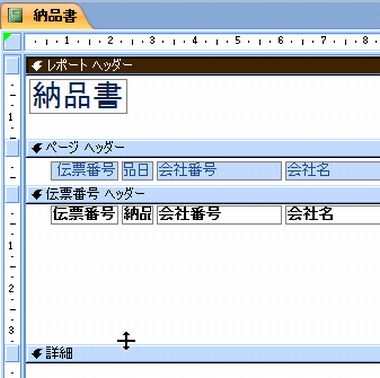Select the 詳細 section bar
Screen dimensions: 380x378
pos(203,354)
